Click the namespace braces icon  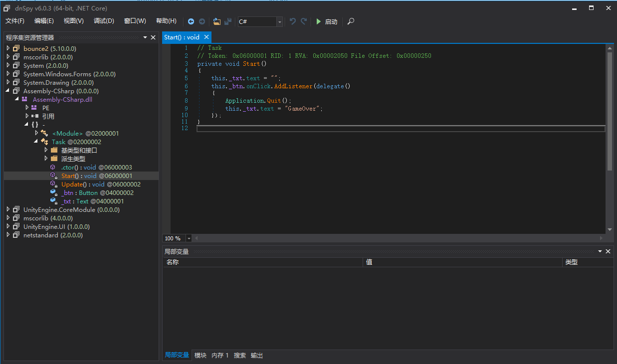pos(34,125)
